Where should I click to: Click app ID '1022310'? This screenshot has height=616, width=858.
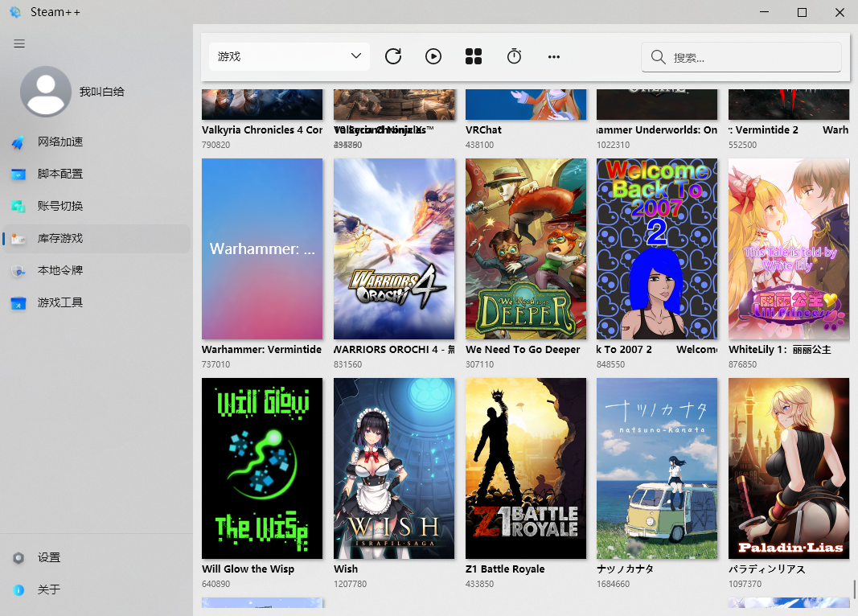(x=614, y=145)
